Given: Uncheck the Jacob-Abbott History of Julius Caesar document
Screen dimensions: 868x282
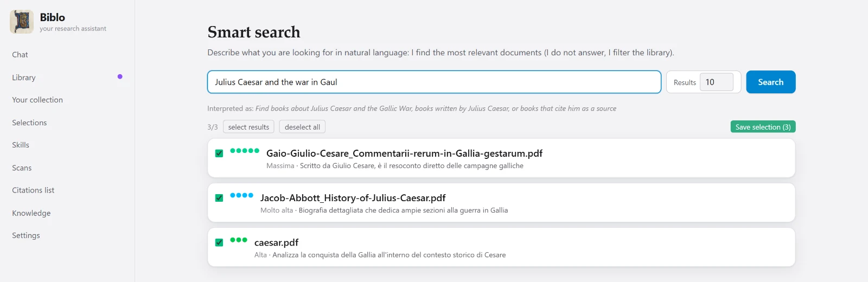Looking at the screenshot, I should coord(219,198).
